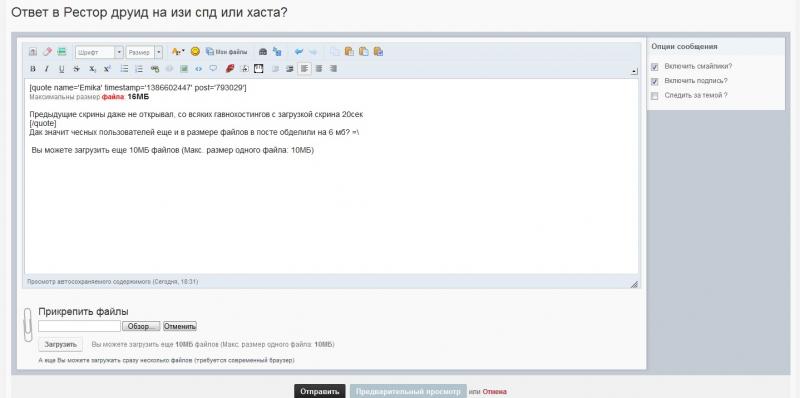Disable the 'Включить смайлики?' checkbox

click(x=655, y=67)
